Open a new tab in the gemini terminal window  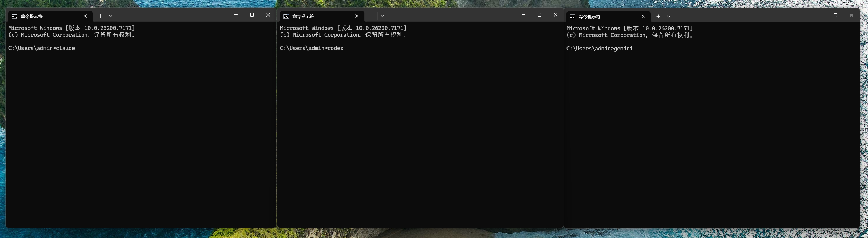(658, 17)
